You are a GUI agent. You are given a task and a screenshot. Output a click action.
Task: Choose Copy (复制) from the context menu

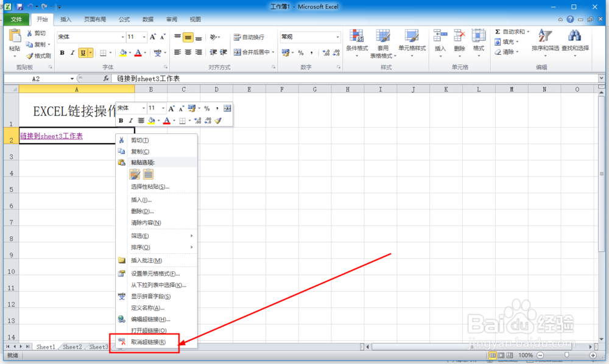[x=157, y=152]
